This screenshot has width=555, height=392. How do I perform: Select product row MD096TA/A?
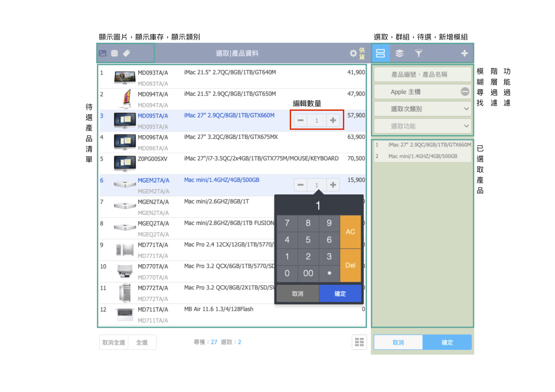coord(233,142)
